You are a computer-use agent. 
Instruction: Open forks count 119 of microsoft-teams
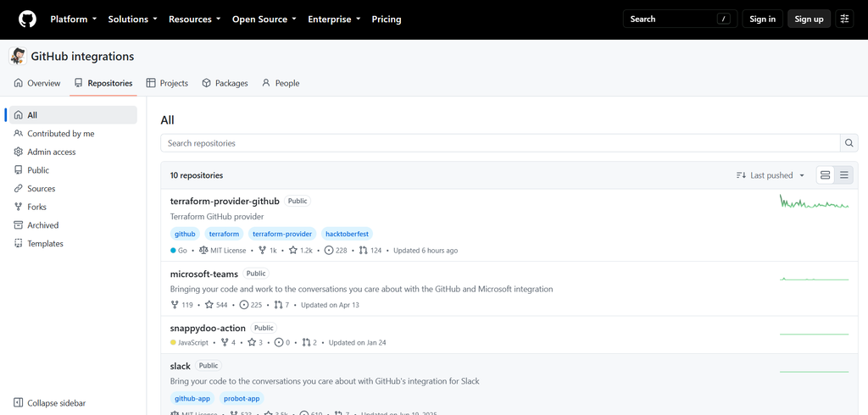tap(181, 305)
